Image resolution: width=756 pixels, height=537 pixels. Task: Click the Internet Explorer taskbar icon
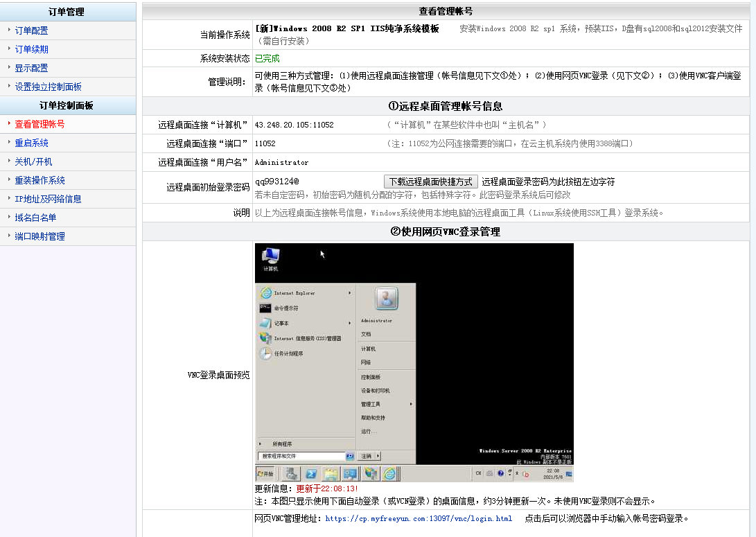pyautogui.click(x=389, y=474)
